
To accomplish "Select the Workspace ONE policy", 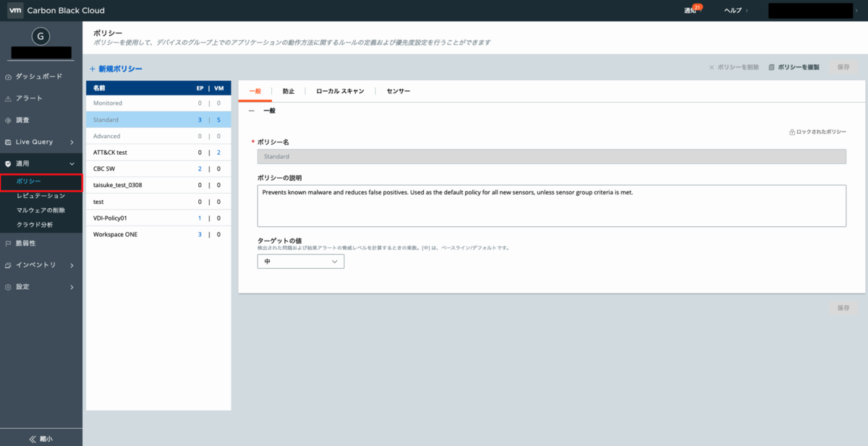I will pyautogui.click(x=158, y=234).
